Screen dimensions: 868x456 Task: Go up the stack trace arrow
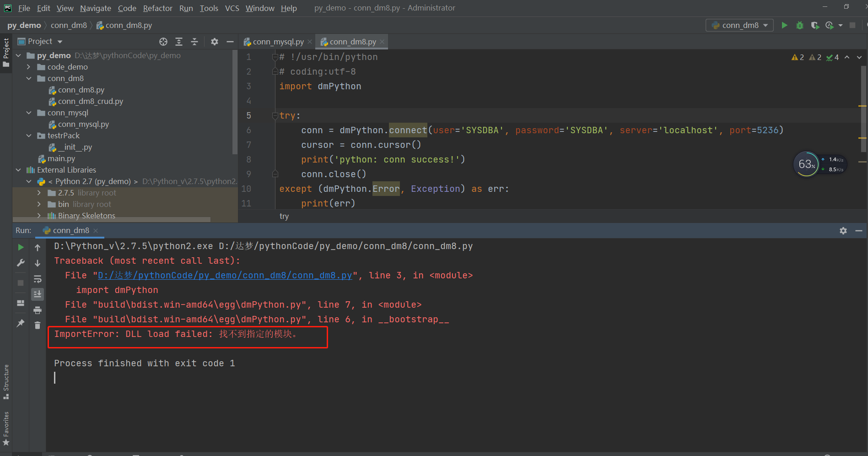(x=38, y=248)
